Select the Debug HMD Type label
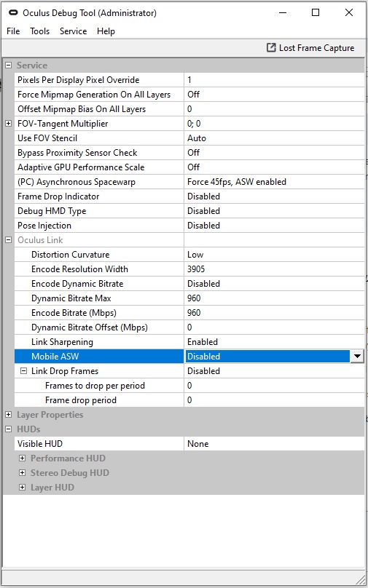This screenshot has height=588, width=368. point(52,211)
